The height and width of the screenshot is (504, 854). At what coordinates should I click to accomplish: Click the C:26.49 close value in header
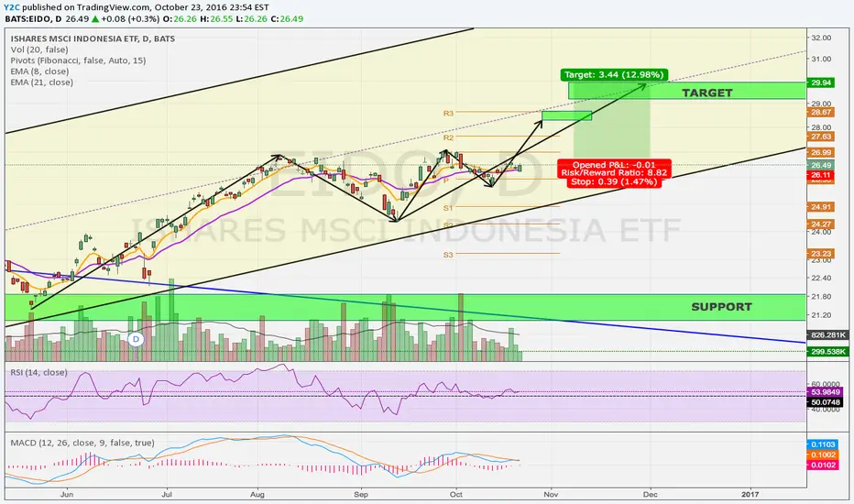point(287,19)
